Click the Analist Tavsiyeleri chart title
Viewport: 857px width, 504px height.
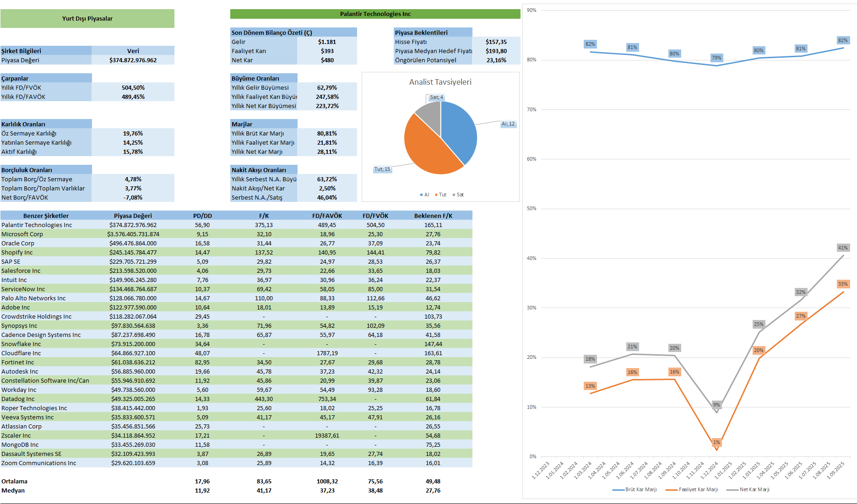coord(440,82)
